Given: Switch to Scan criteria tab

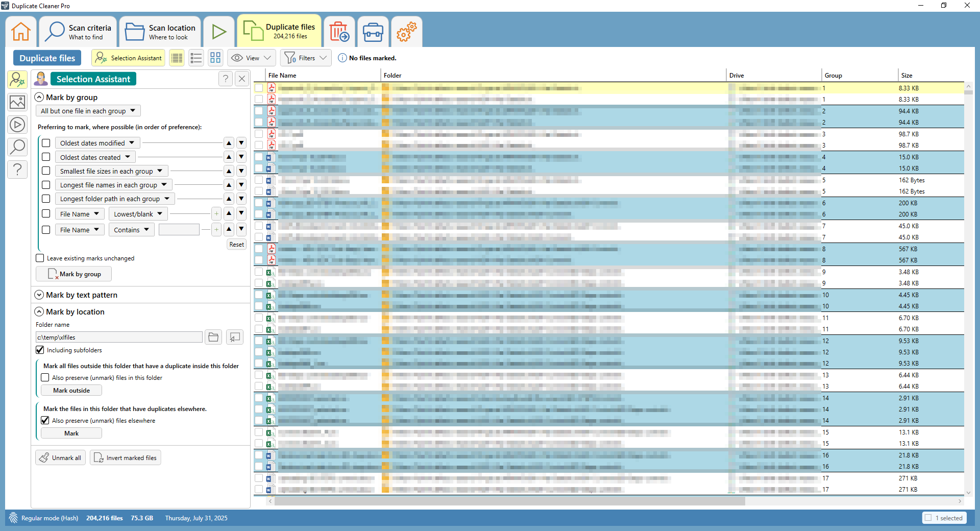Looking at the screenshot, I should tap(79, 32).
